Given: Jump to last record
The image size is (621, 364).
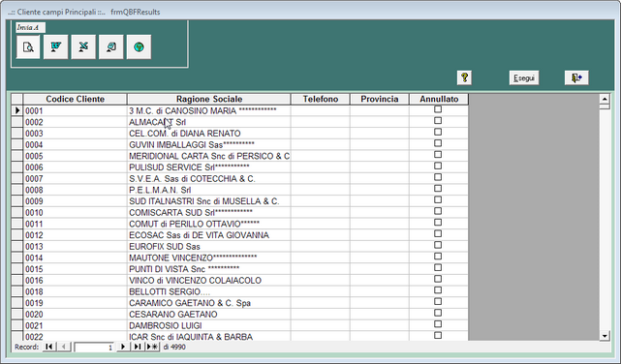Looking at the screenshot, I should [x=137, y=347].
